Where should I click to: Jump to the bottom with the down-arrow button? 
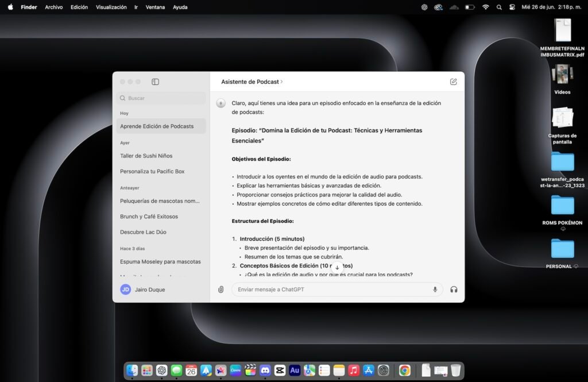pyautogui.click(x=337, y=267)
